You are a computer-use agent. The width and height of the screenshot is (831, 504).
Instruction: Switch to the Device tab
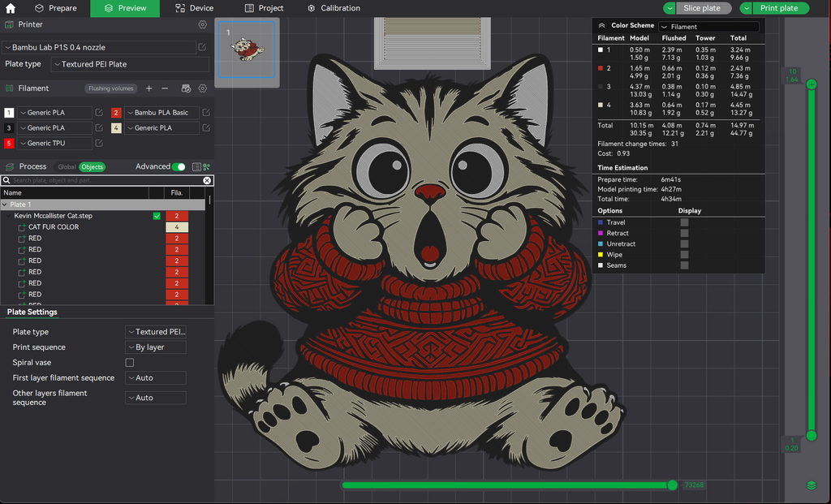[195, 8]
